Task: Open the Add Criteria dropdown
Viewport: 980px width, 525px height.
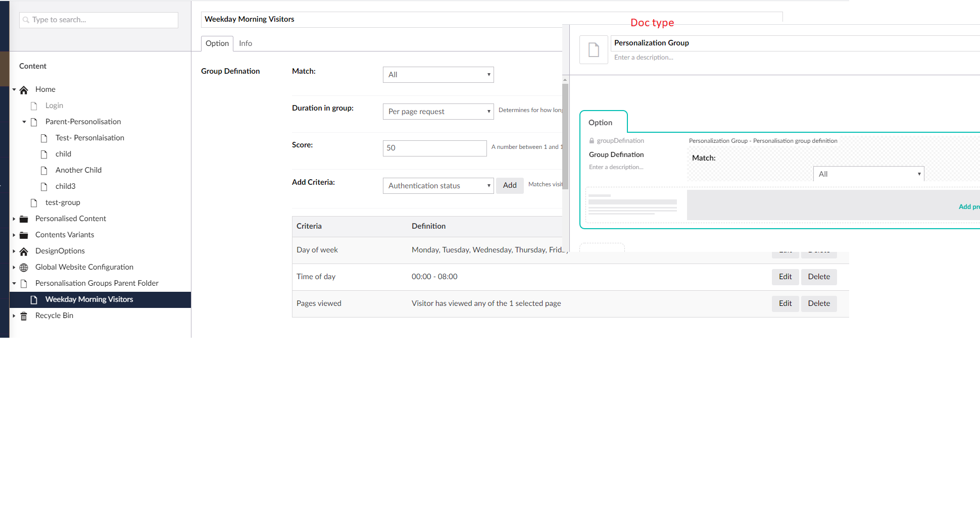Action: click(x=438, y=186)
